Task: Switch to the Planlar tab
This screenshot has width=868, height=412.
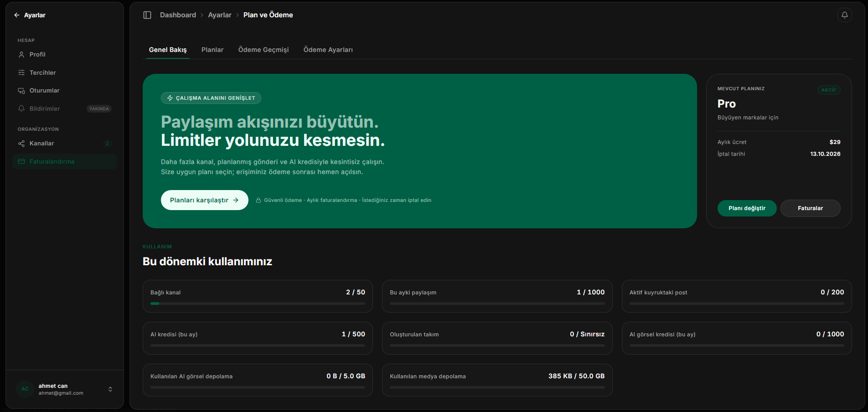Action: pos(212,50)
